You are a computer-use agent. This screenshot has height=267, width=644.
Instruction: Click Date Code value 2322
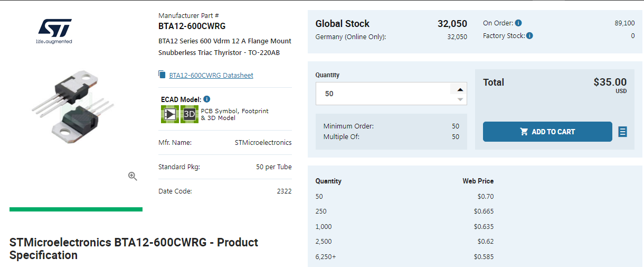(285, 191)
